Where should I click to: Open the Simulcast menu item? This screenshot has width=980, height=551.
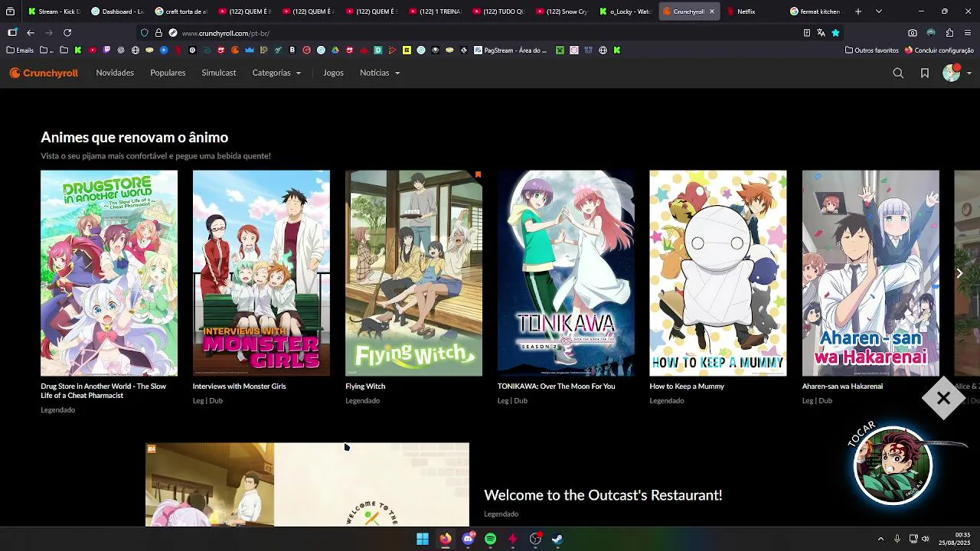pyautogui.click(x=219, y=73)
